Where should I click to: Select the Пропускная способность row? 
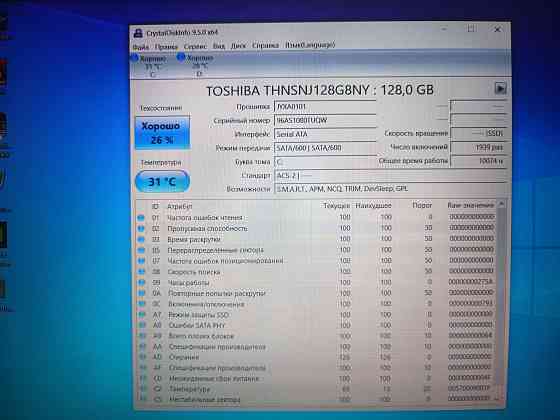coord(317,228)
